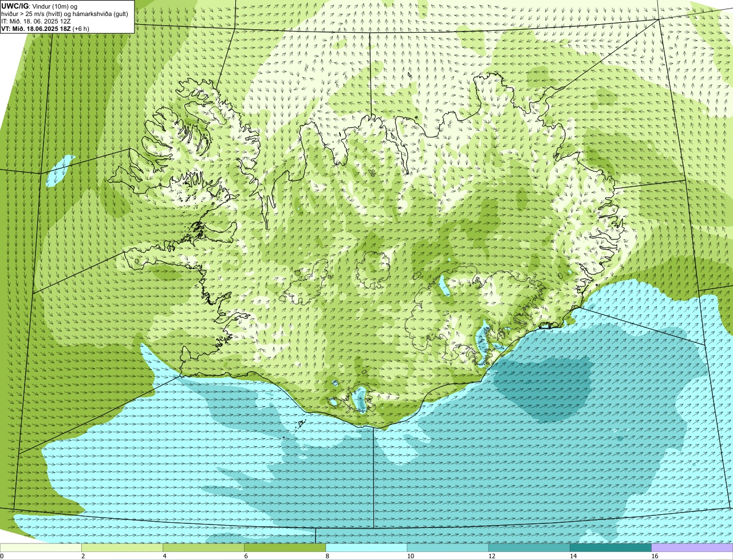
Task: Click the pale yellow 0–2 m/s legend swatch
Action: coord(41,547)
